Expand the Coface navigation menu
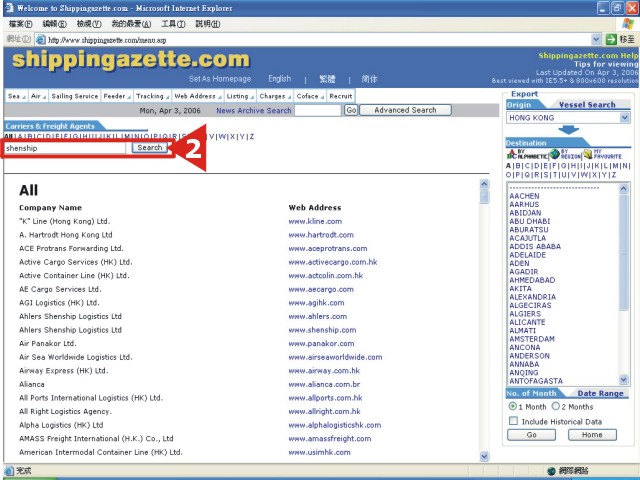The height and width of the screenshot is (480, 640). tap(310, 96)
